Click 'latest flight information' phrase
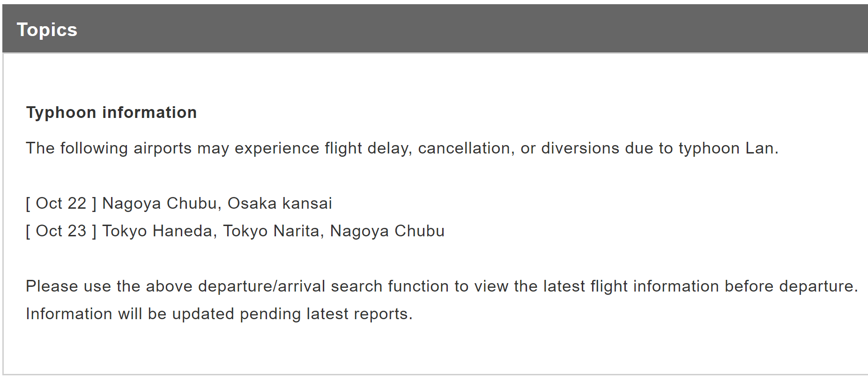Viewport: 868px width, 380px height. tap(631, 286)
